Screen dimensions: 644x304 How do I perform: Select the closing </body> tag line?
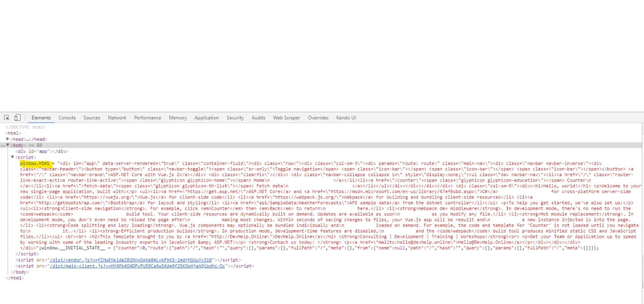point(19,271)
